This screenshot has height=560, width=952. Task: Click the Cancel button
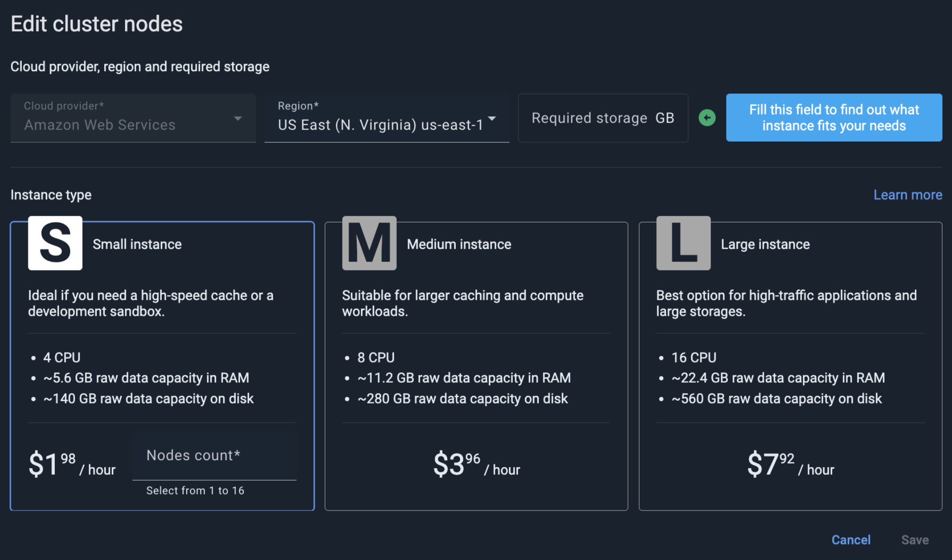851,540
